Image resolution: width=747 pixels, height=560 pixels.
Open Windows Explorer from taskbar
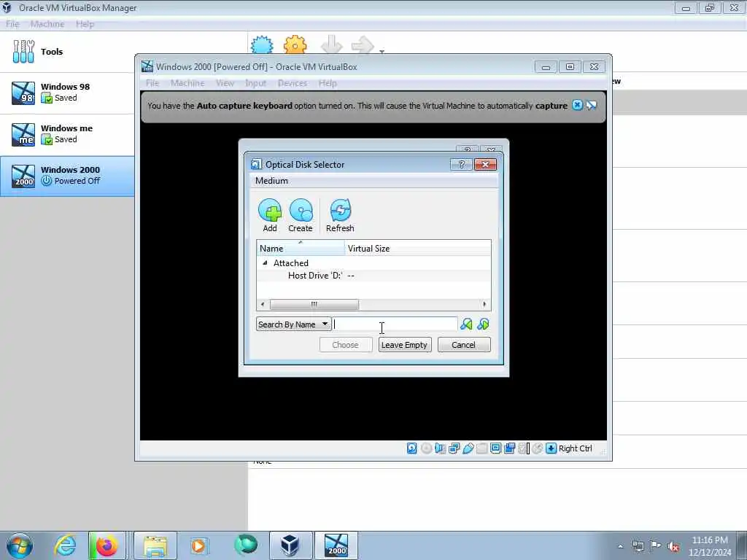155,545
